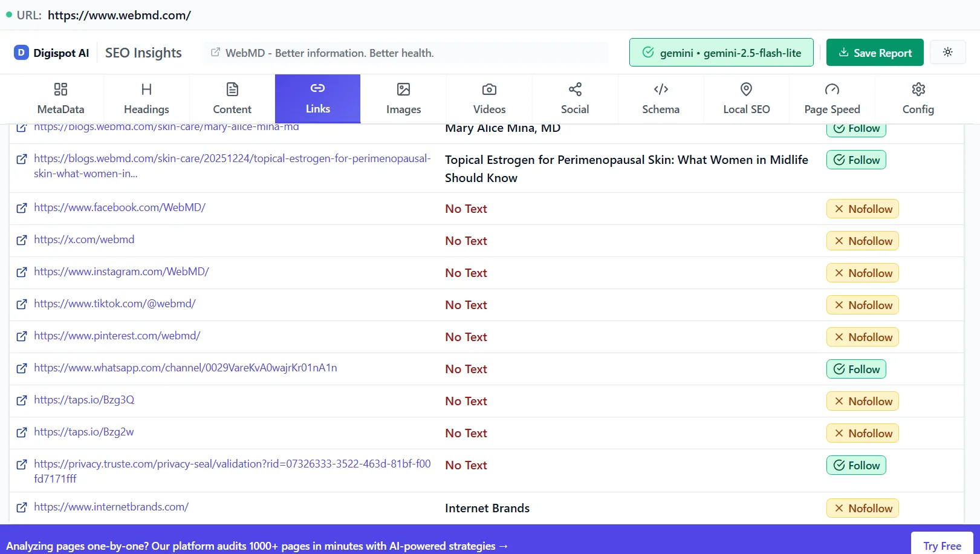Click the Nofollow badge for pinterest.com
Viewport: 980px width, 554px height.
863,337
